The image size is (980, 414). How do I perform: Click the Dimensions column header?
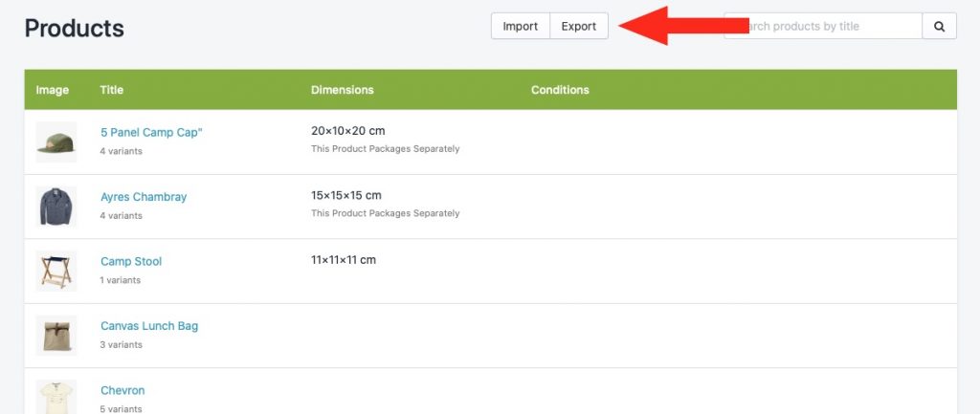click(x=343, y=90)
